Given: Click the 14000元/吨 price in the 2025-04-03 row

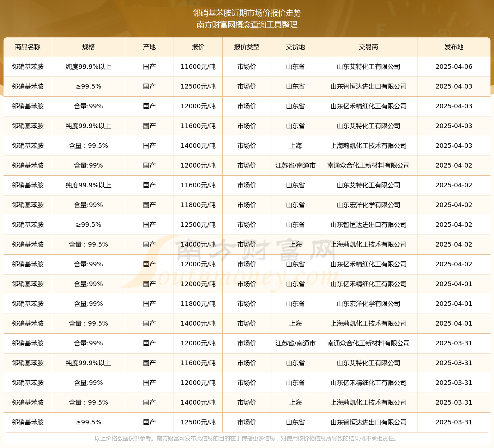Looking at the screenshot, I should tap(198, 146).
